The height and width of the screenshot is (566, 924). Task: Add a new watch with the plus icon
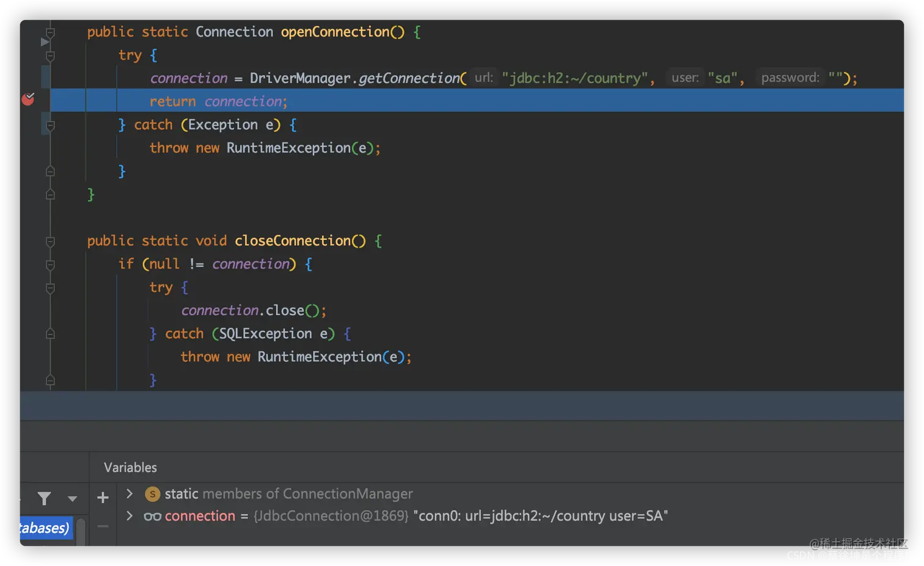point(103,498)
